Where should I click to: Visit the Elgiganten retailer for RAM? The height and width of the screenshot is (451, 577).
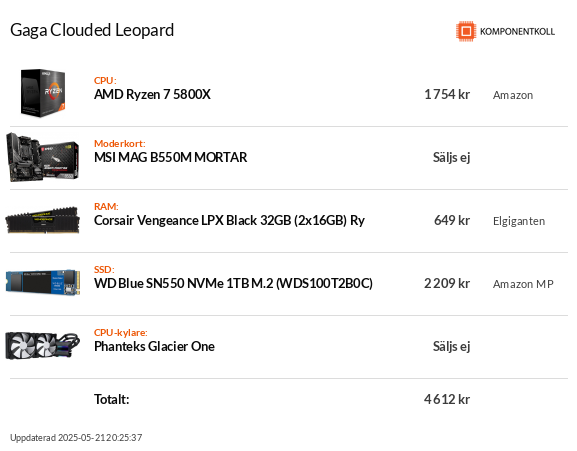pos(519,221)
